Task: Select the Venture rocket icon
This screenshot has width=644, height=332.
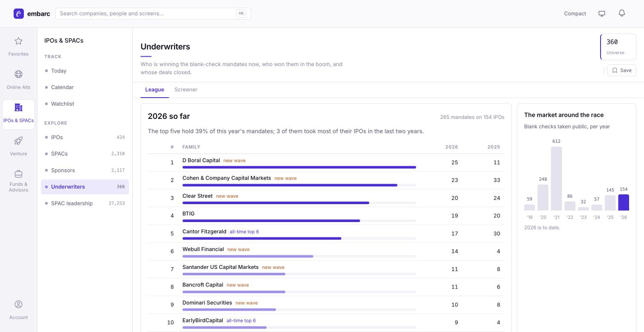Action: pyautogui.click(x=18, y=141)
